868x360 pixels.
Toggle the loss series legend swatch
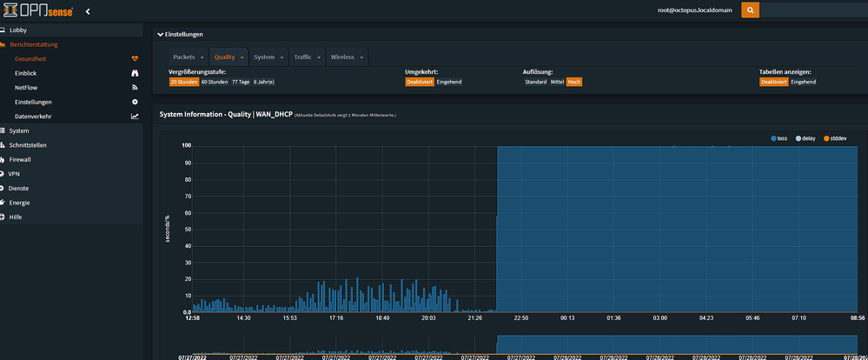pos(773,138)
